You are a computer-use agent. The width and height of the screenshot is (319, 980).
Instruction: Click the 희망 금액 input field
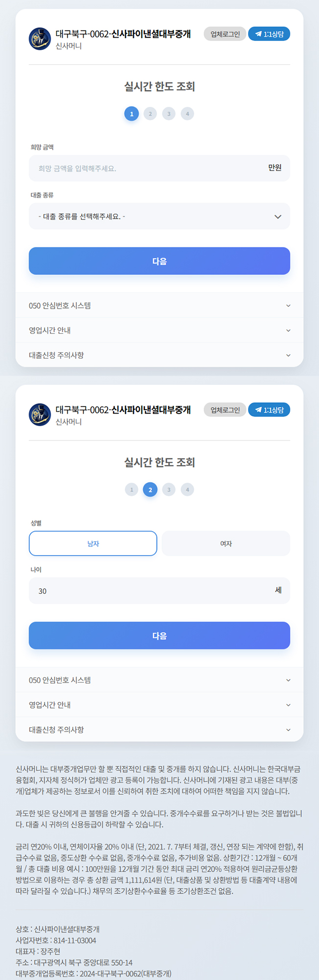click(147, 169)
